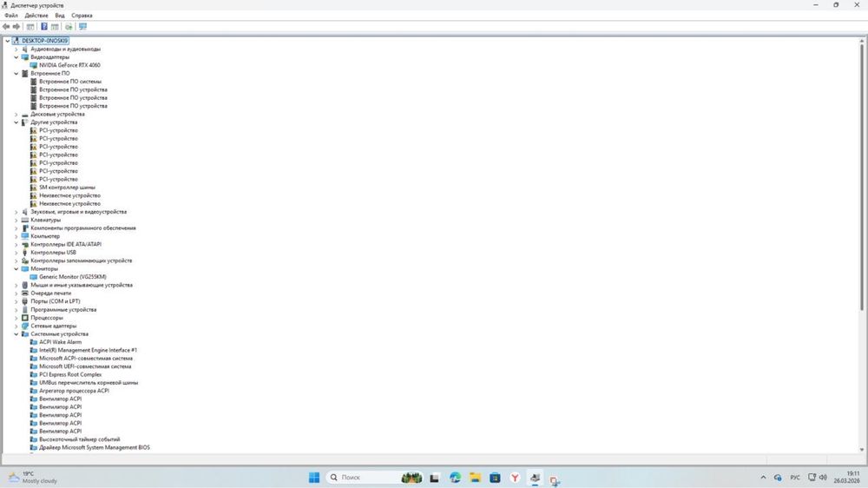Open the Справка menu
This screenshot has width=868, height=488.
pyautogui.click(x=82, y=16)
